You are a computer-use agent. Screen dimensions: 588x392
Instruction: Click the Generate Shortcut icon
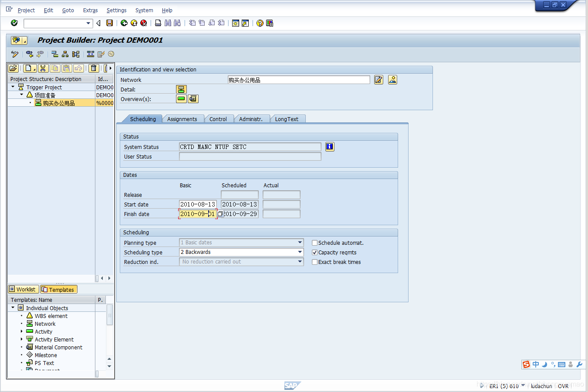[x=245, y=23]
